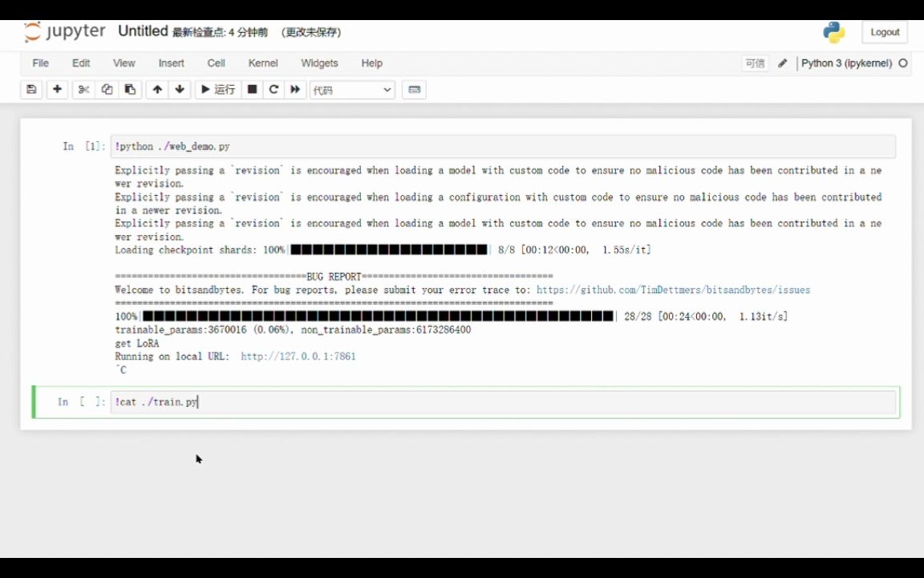Interrupt the kernel with the stop icon

point(251,89)
